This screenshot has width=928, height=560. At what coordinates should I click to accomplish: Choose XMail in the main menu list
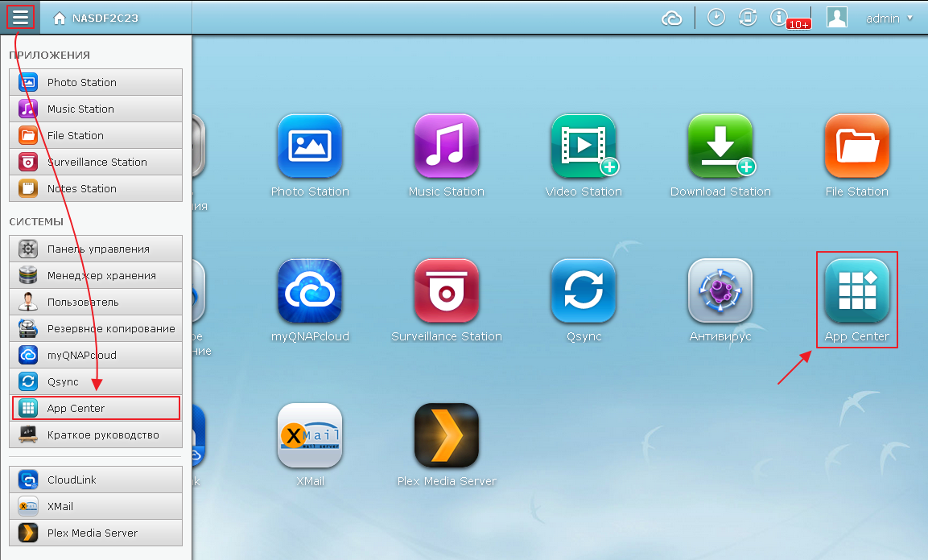[96, 506]
